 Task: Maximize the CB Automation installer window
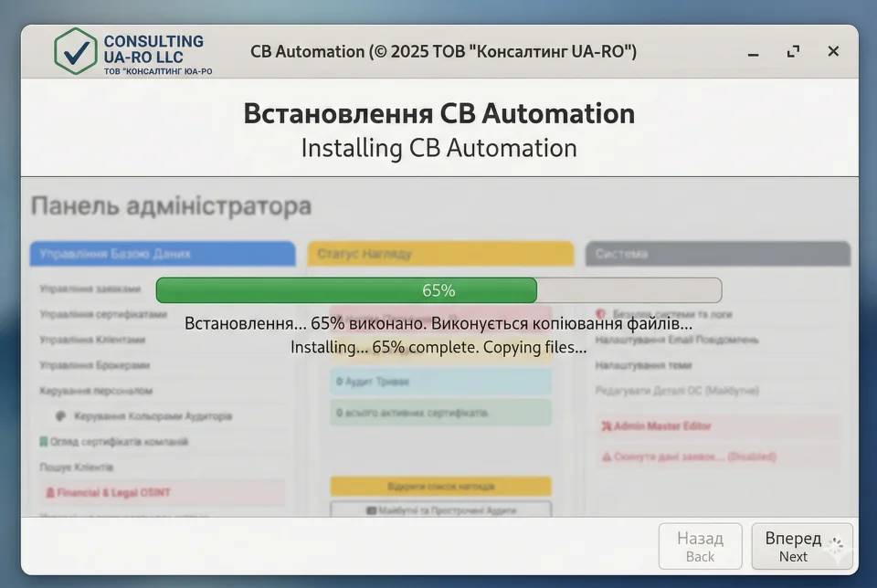[793, 51]
